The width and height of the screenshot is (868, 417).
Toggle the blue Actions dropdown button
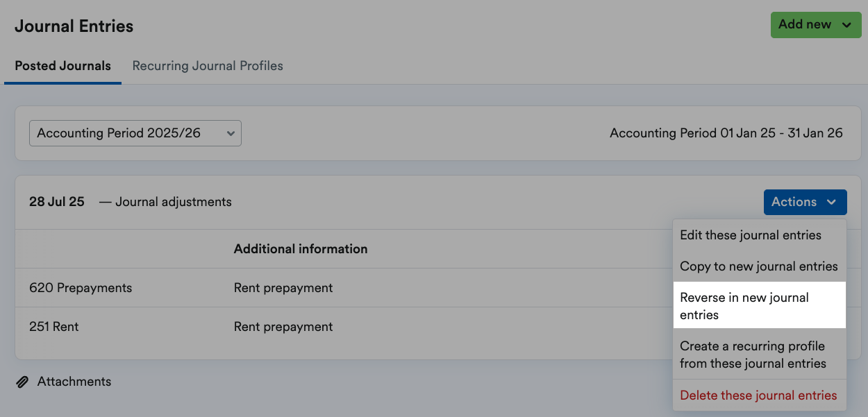pos(806,202)
